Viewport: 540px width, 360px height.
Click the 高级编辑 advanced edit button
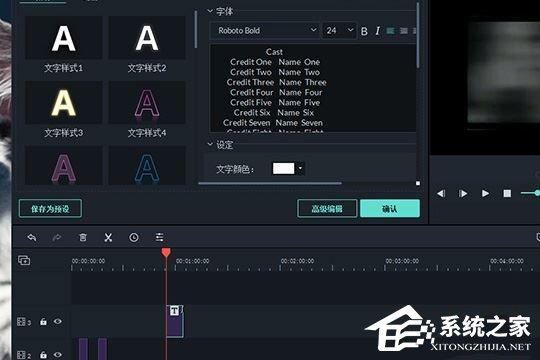tap(327, 208)
